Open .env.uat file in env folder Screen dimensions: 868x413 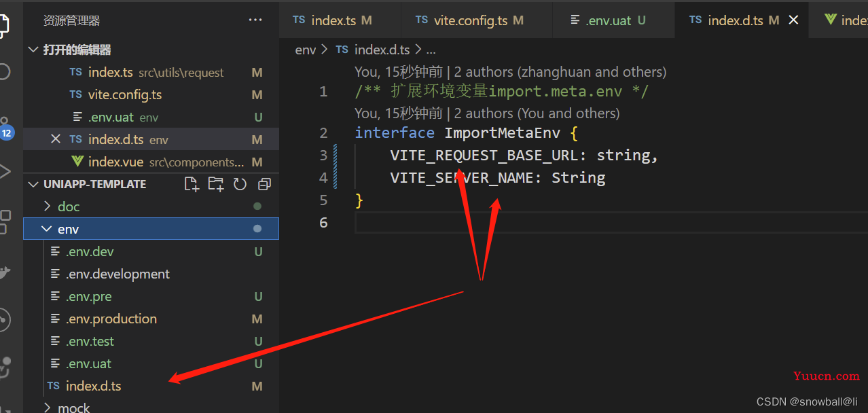(151, 363)
